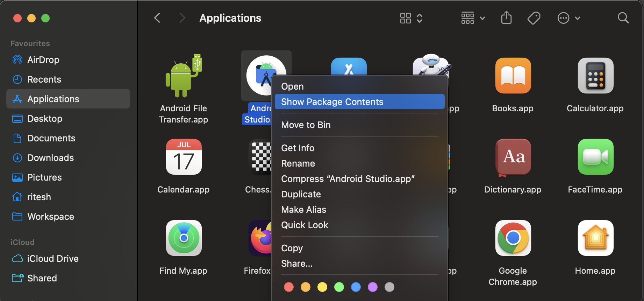Screen dimensions: 644x301
Task: Go back with the left chevron
Action: coord(157,18)
